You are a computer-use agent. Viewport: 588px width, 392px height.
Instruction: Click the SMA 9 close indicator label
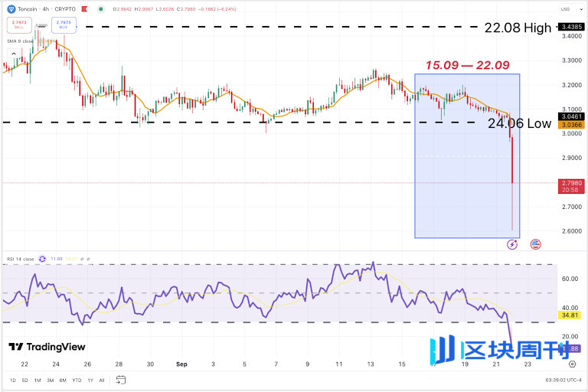[20, 41]
